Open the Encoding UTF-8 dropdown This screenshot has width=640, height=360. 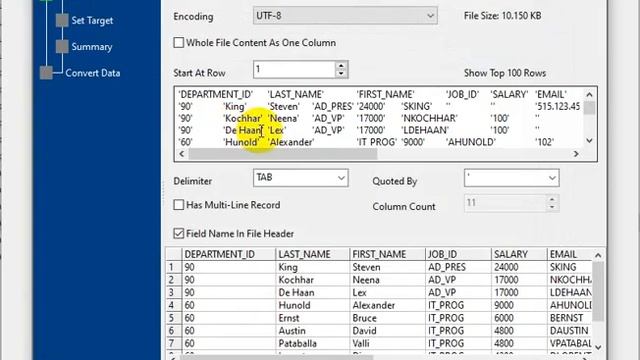[345, 16]
